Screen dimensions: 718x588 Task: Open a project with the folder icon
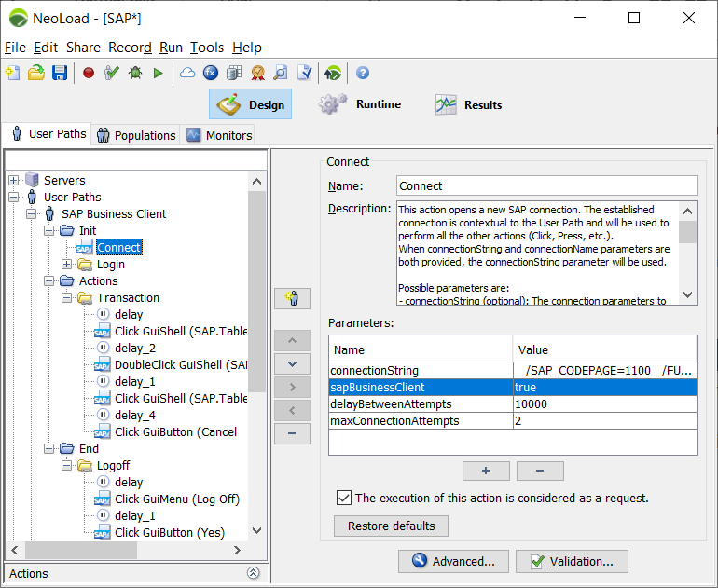coord(36,73)
